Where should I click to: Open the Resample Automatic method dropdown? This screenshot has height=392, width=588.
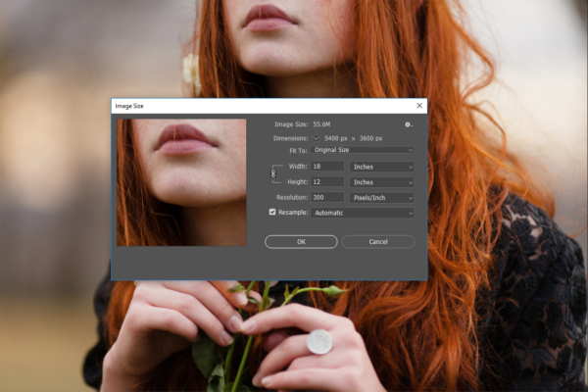(363, 213)
